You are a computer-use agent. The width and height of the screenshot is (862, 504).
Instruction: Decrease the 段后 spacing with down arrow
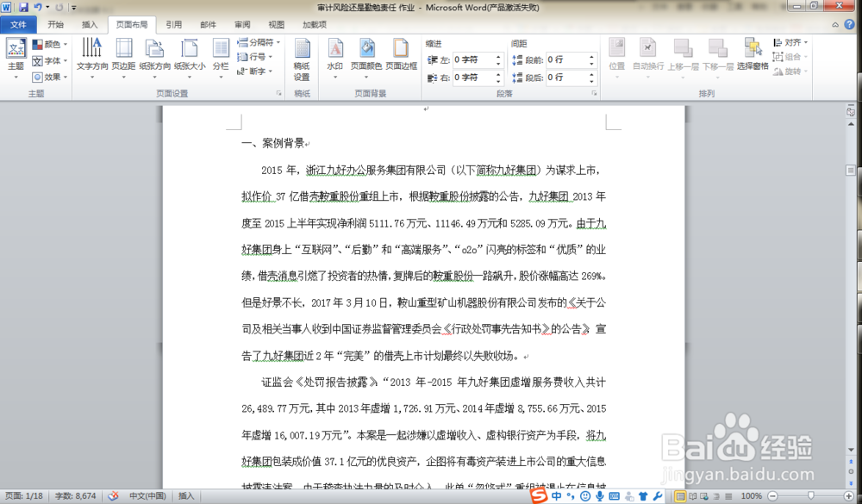[591, 81]
